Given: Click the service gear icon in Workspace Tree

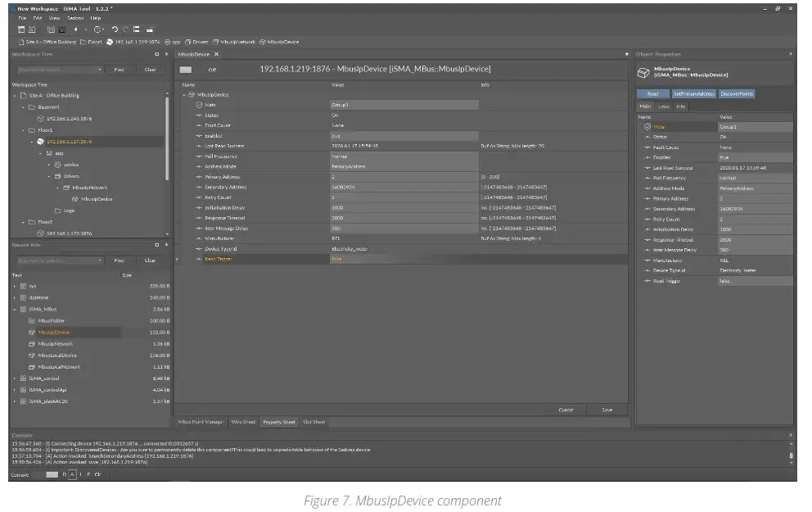Looking at the screenshot, I should coord(57,165).
